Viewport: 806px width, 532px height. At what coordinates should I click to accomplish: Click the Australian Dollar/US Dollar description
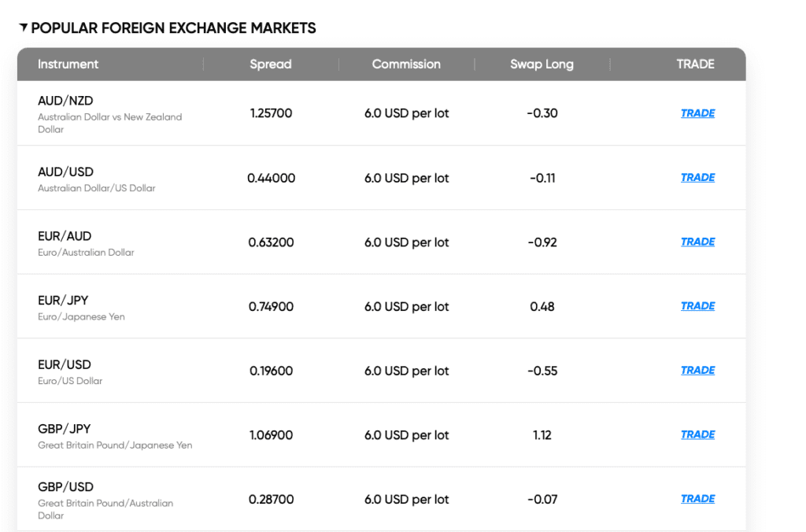click(x=97, y=188)
